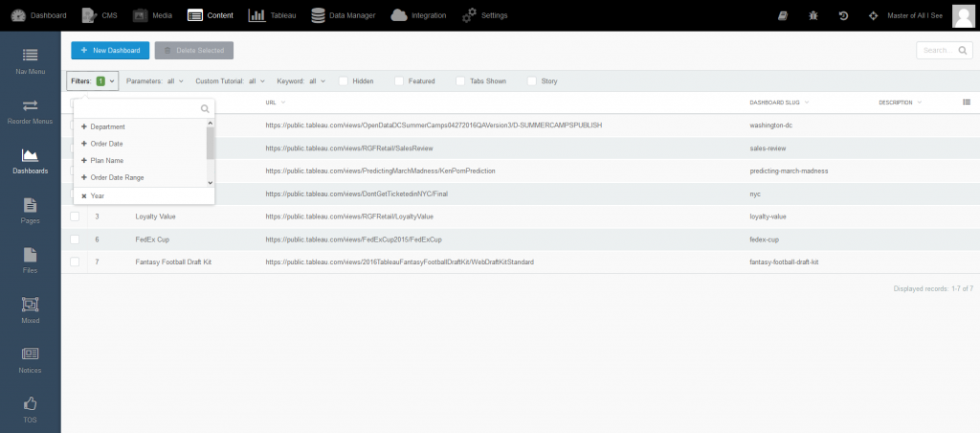Click scroll-up arrow in filters popup
This screenshot has width=980, height=433.
click(x=211, y=123)
